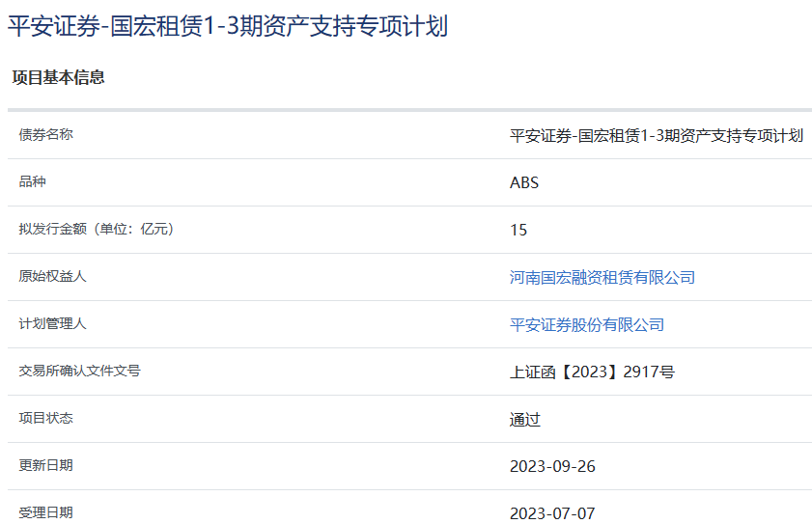Select the date 2023-07-07

pos(552,513)
